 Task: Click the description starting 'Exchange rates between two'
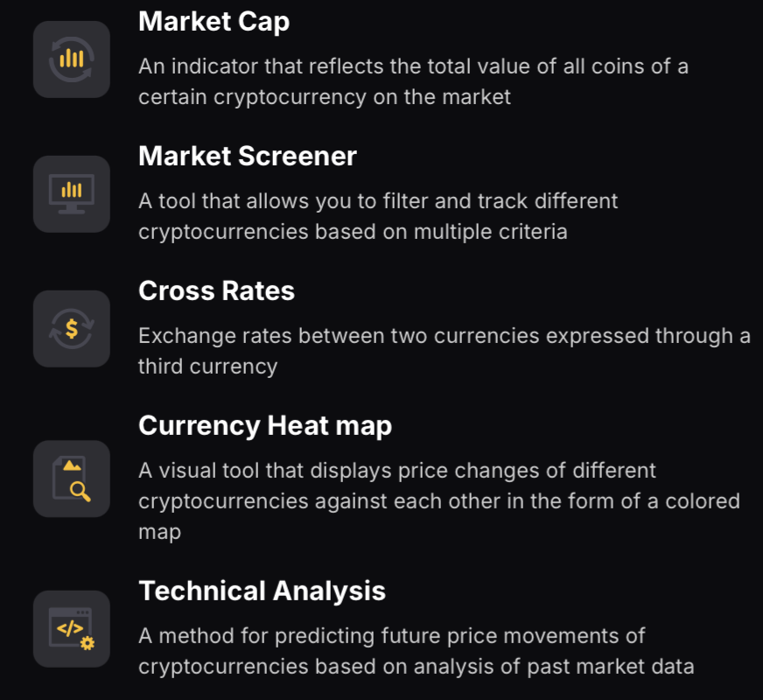click(x=444, y=336)
